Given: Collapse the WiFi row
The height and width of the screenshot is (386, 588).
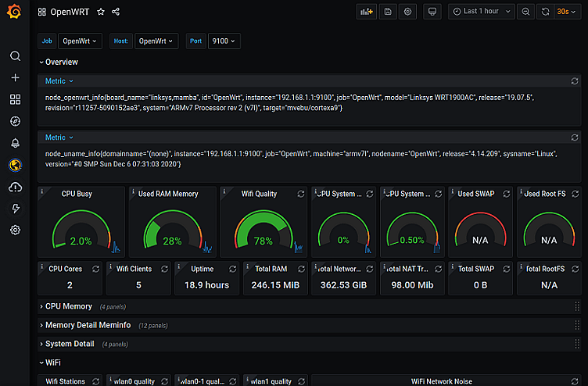Looking at the screenshot, I should coord(50,363).
